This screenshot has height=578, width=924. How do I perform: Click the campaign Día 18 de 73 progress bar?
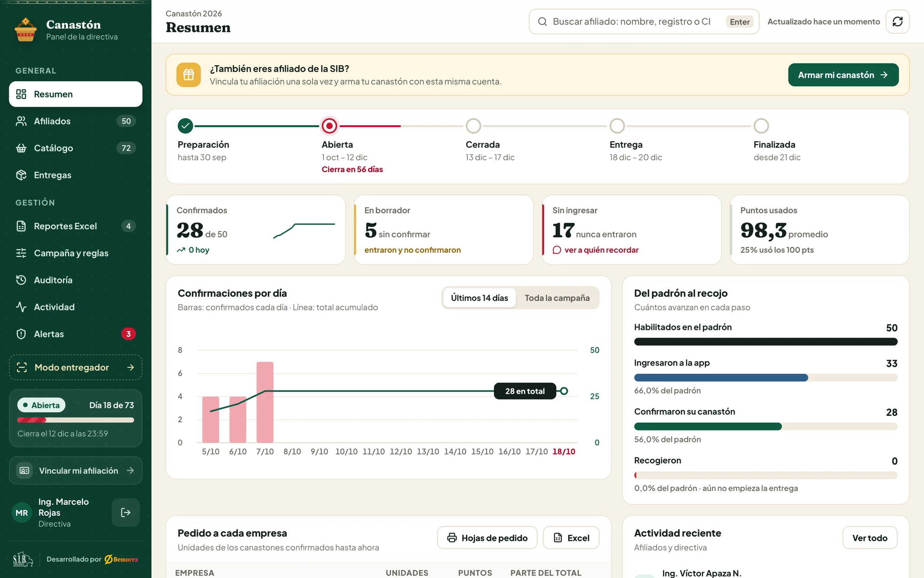pos(75,420)
